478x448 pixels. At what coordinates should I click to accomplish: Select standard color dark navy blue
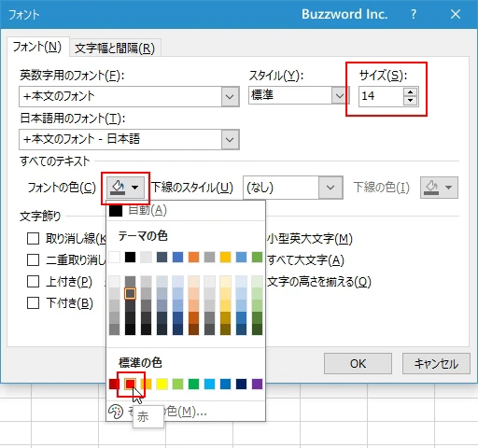pos(241,384)
